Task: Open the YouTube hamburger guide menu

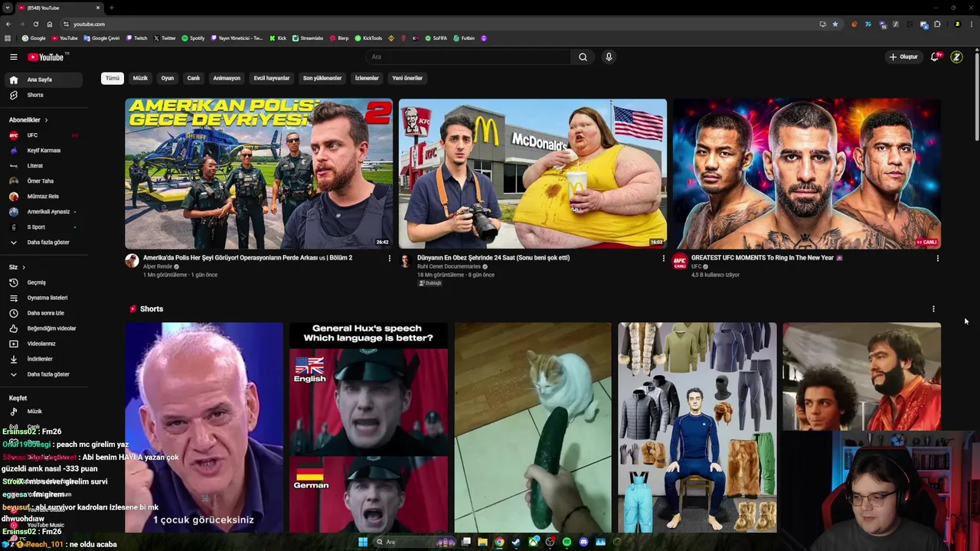Action: (x=13, y=57)
